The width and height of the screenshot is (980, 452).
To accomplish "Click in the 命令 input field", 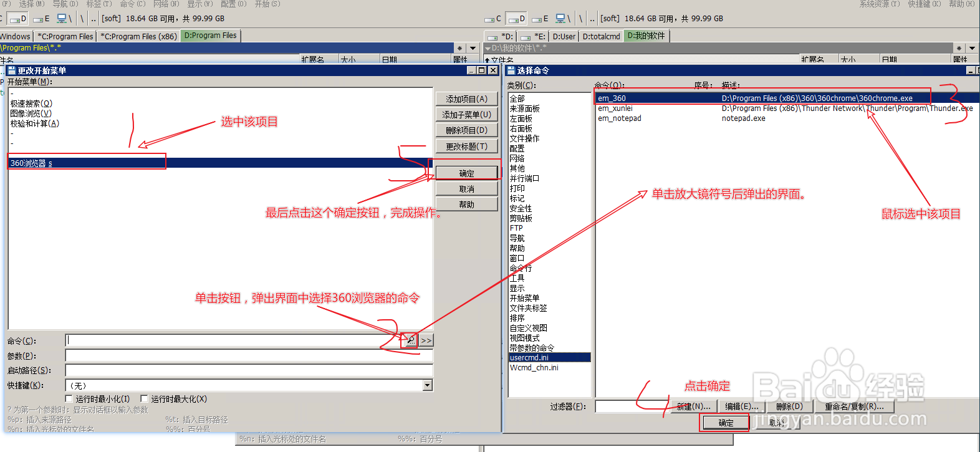I will [234, 340].
